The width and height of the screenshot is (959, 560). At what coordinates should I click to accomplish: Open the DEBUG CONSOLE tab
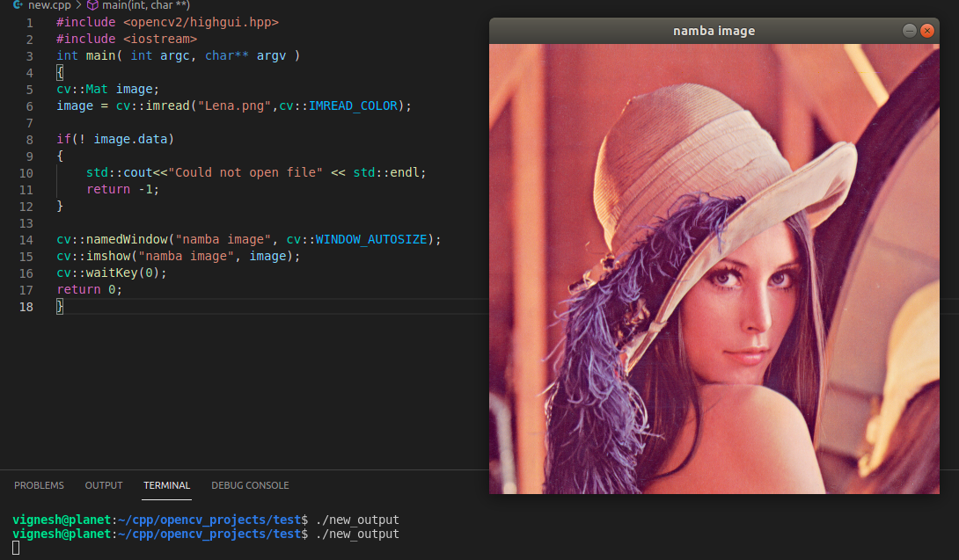(x=250, y=485)
